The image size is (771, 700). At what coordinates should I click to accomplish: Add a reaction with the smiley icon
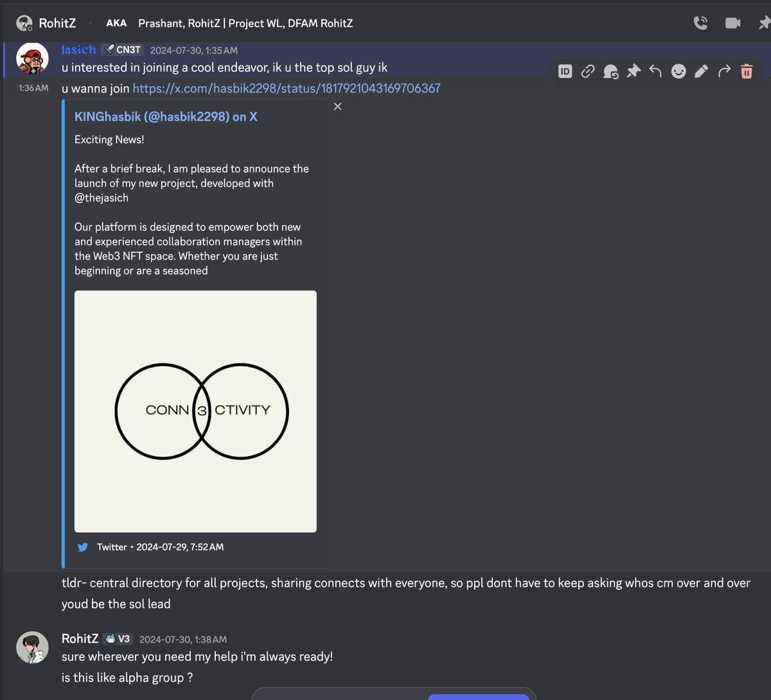point(678,71)
